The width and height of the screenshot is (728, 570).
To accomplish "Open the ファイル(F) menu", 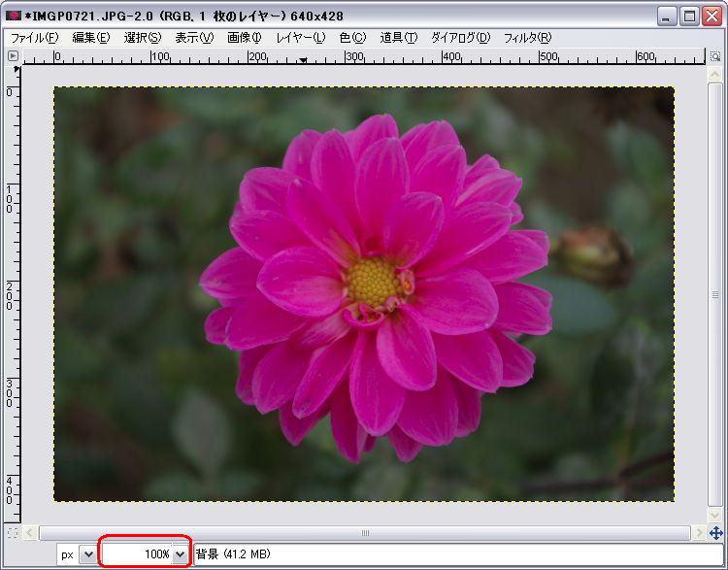I will (35, 38).
